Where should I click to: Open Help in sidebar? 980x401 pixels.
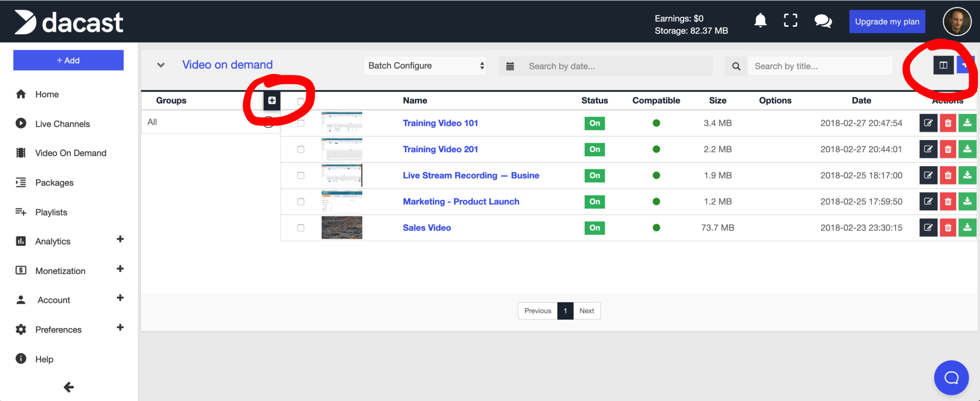[44, 359]
